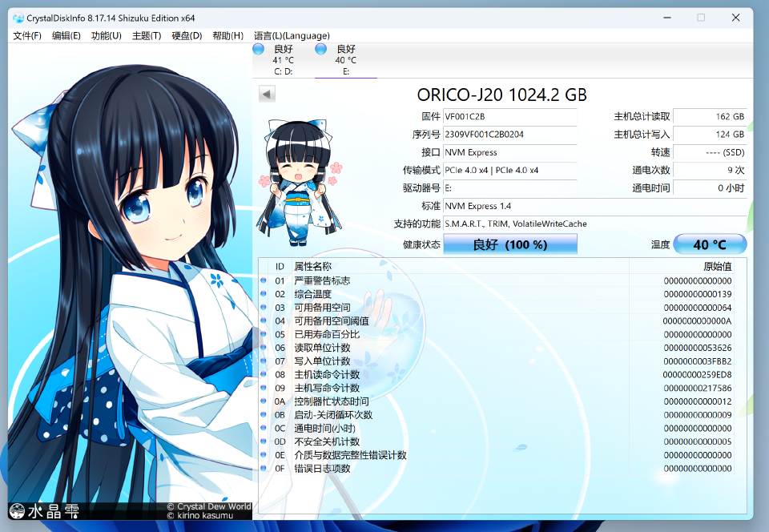Select the 已用寿命百分比 attribute row
769x532 pixels.
point(496,334)
